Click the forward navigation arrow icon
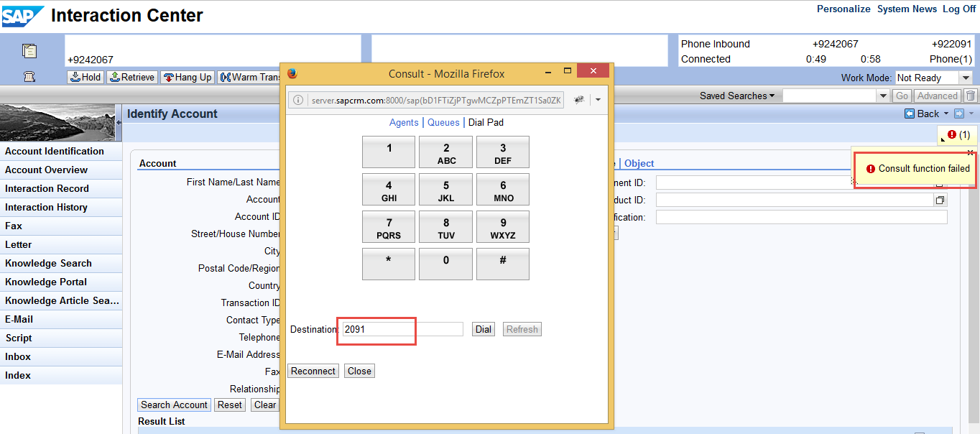Image resolution: width=980 pixels, height=434 pixels. (958, 114)
